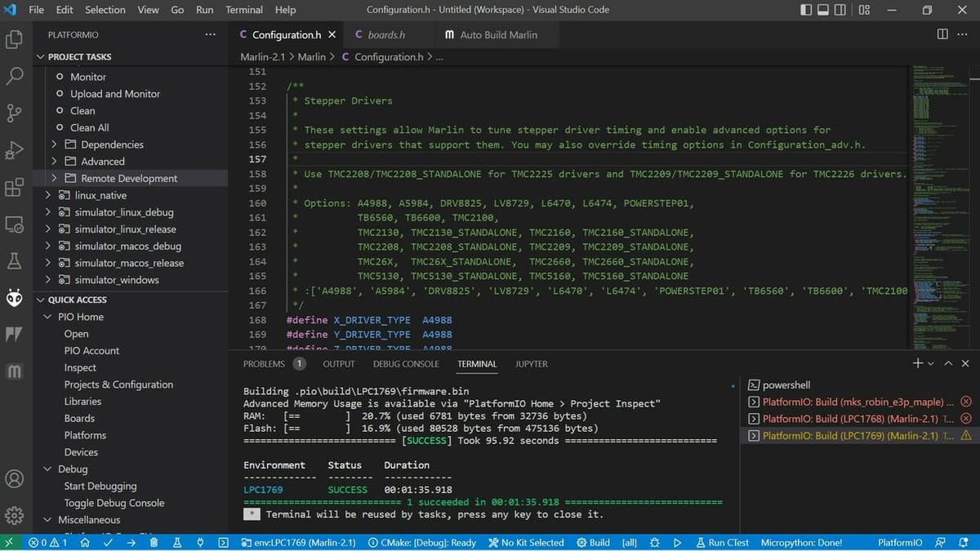Click env:LPC1769 (Marlin-2.1) environment switcher

pyautogui.click(x=299, y=542)
